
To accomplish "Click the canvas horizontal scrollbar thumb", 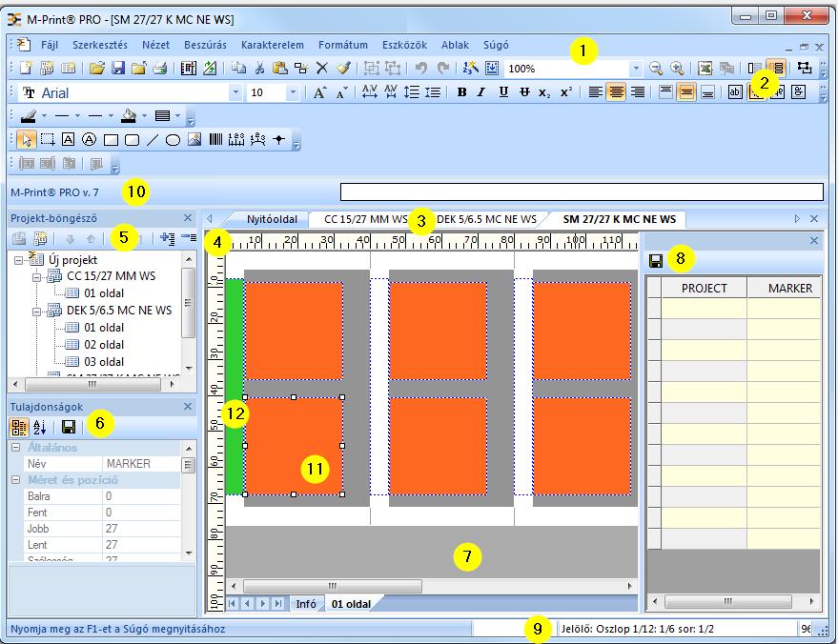I will point(332,586).
